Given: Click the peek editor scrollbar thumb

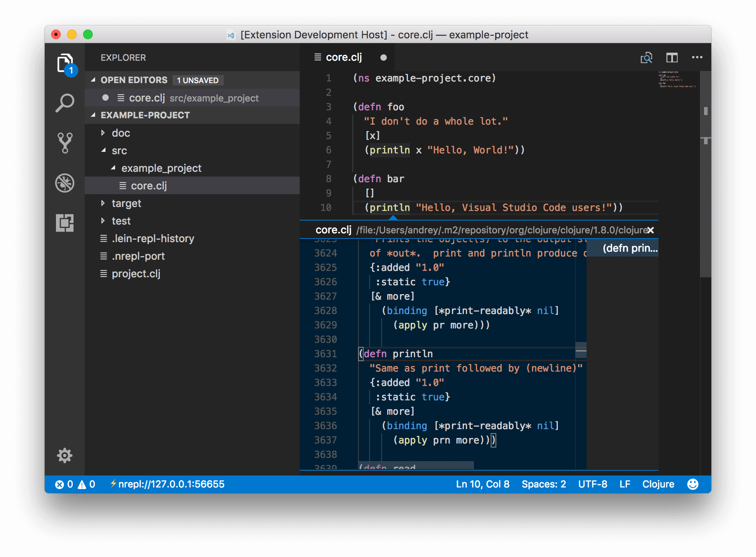Looking at the screenshot, I should [581, 350].
